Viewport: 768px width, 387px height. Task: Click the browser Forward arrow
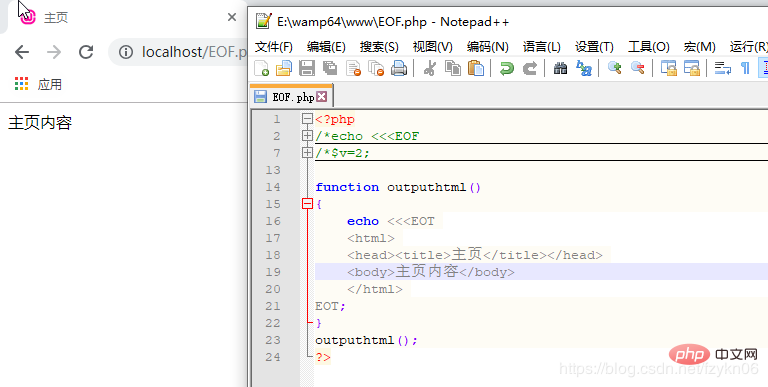click(x=54, y=52)
